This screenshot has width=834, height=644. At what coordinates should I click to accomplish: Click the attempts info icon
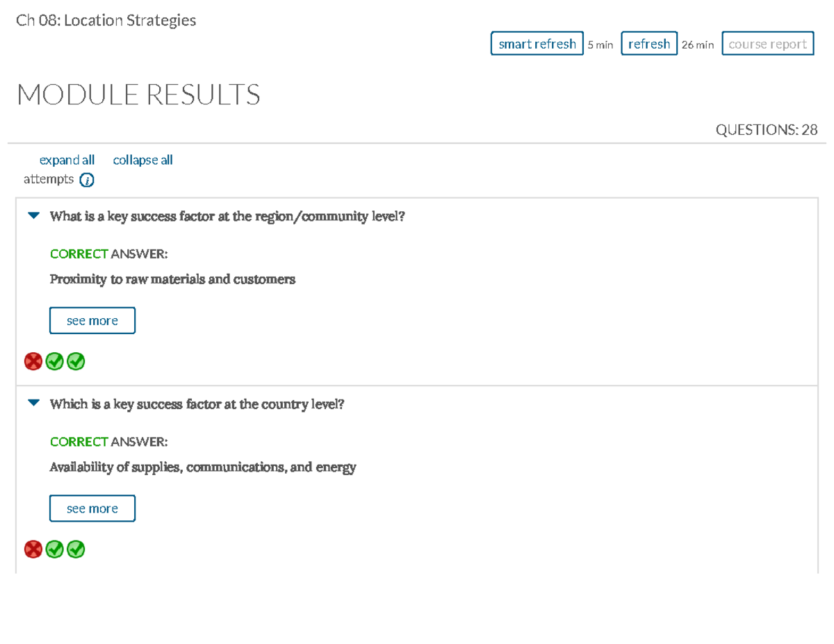click(86, 179)
